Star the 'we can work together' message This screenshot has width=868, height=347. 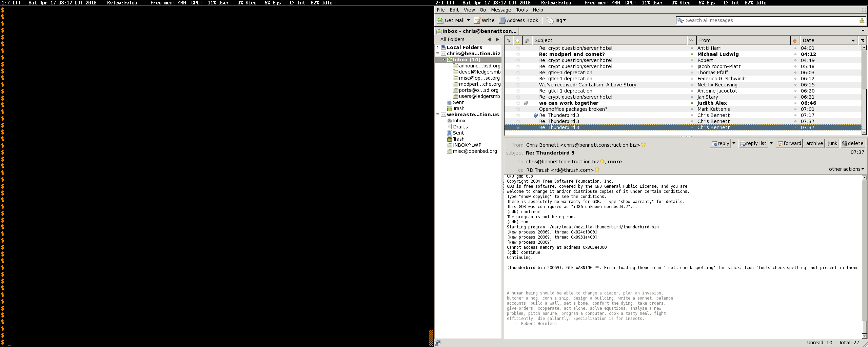click(518, 103)
